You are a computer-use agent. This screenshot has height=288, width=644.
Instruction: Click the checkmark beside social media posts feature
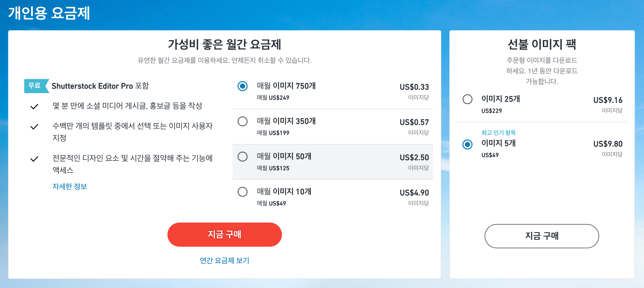click(34, 106)
